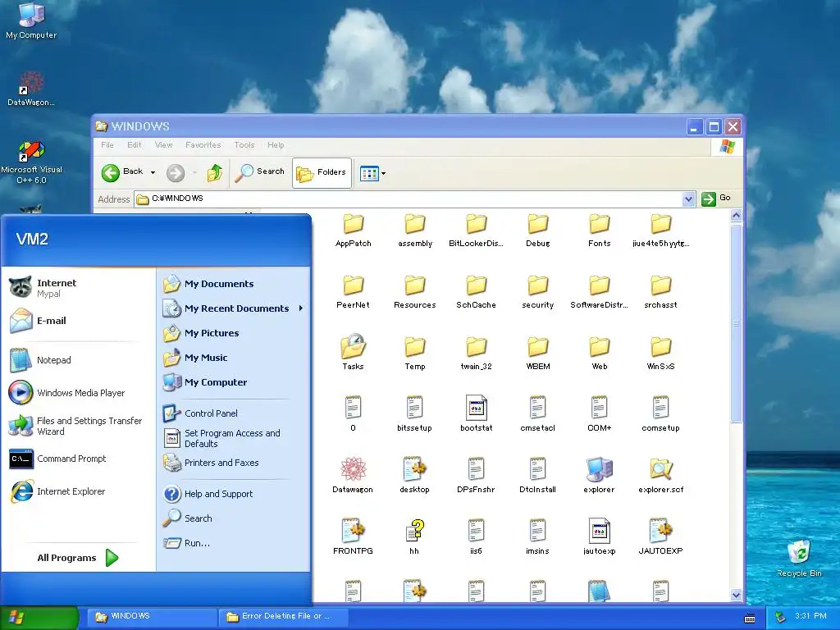Image resolution: width=840 pixels, height=630 pixels.
Task: Switch to WINDOWS taskbar button
Action: pos(153,617)
